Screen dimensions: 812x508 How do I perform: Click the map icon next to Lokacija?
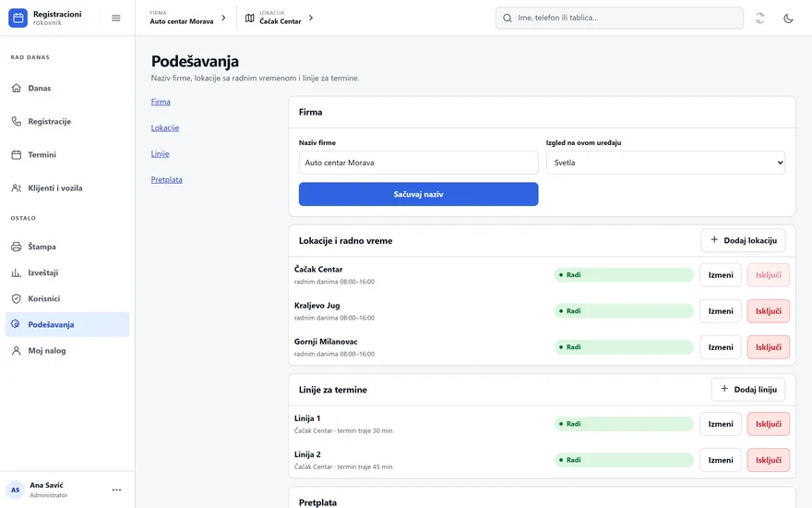click(x=250, y=18)
